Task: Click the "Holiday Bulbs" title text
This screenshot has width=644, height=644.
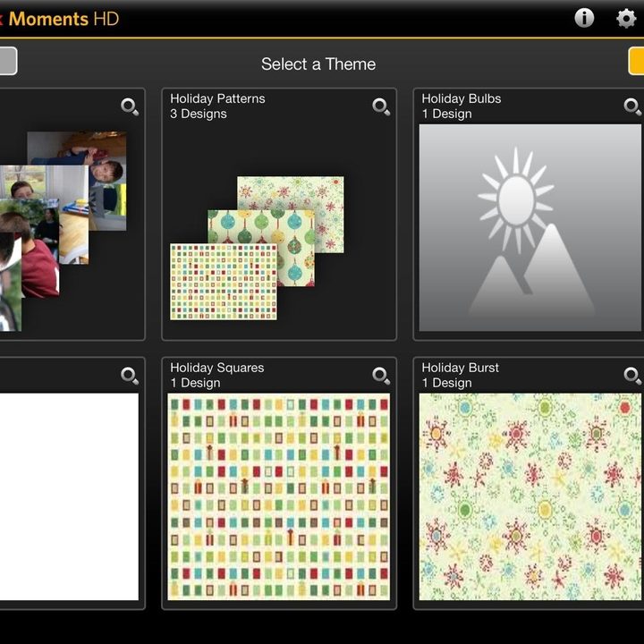Action: (462, 98)
